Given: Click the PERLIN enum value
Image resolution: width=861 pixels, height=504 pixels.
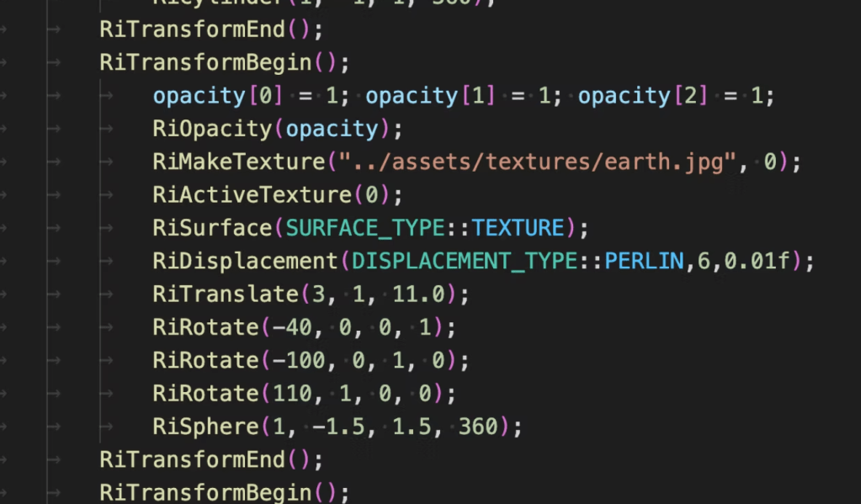Looking at the screenshot, I should (644, 261).
